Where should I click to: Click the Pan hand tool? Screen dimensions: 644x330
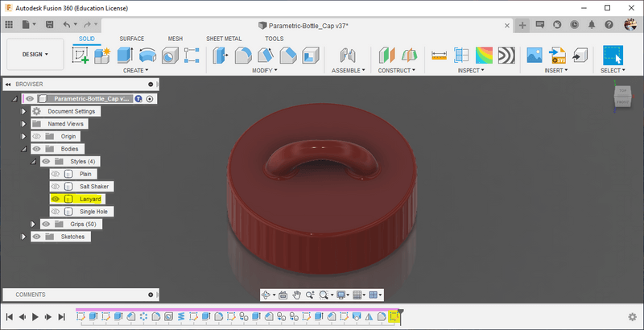point(296,295)
